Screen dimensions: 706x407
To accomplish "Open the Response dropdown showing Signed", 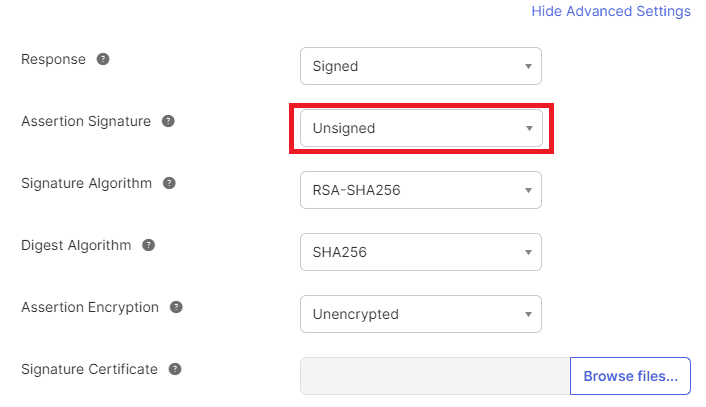I will (420, 66).
